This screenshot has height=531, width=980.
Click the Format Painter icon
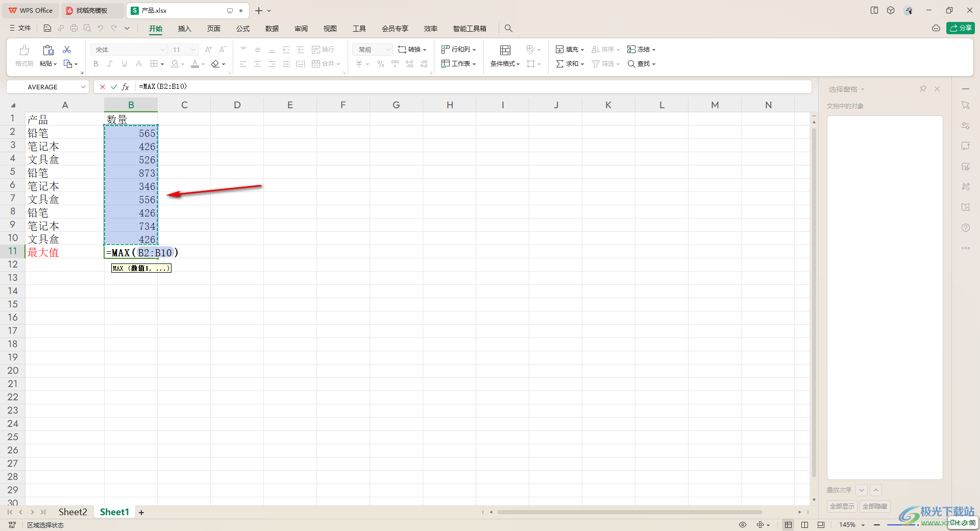[x=24, y=50]
